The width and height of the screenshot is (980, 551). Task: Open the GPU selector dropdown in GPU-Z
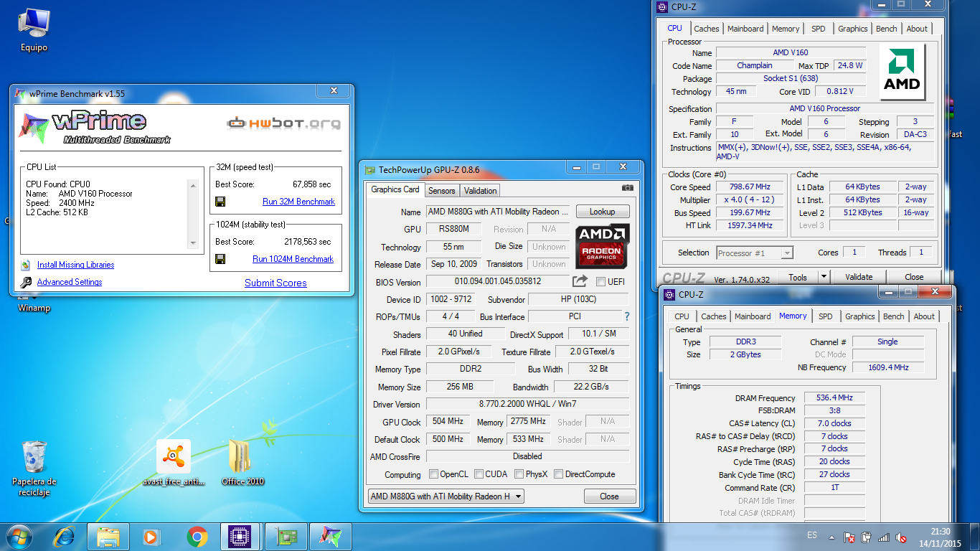pos(446,496)
